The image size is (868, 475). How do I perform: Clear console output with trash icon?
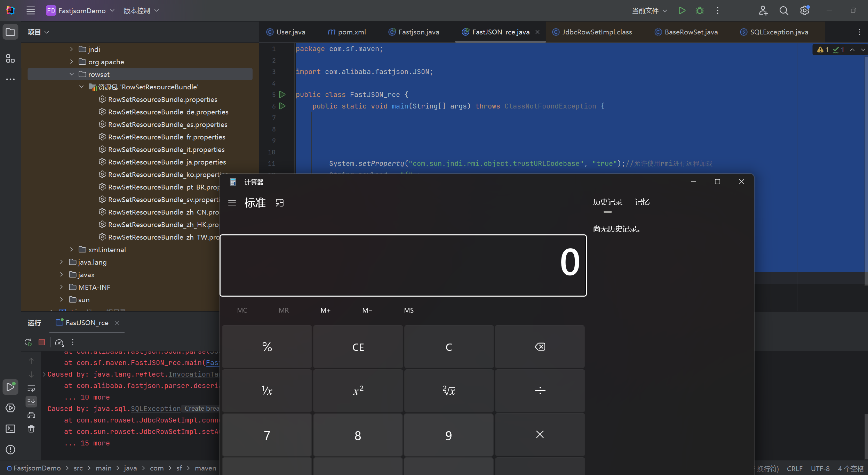[x=31, y=429]
